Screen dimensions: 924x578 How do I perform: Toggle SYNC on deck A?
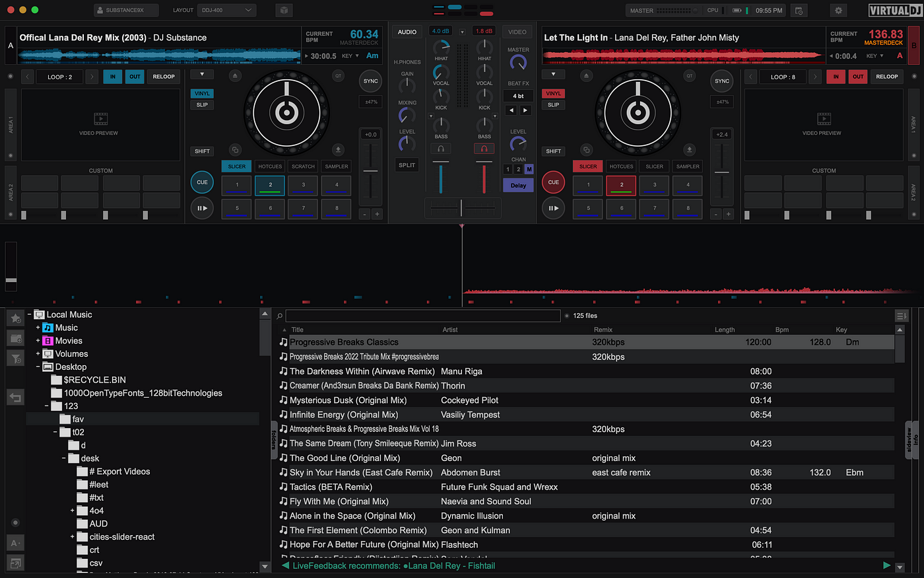click(x=371, y=81)
